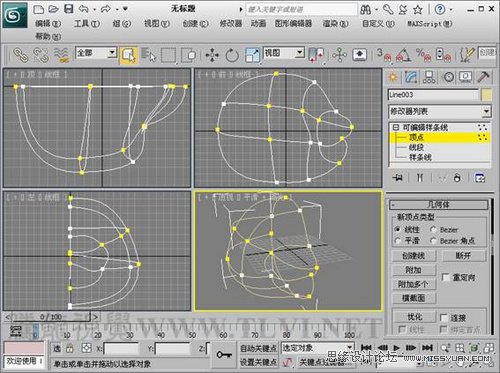Click the binoculars search icon

(366, 9)
